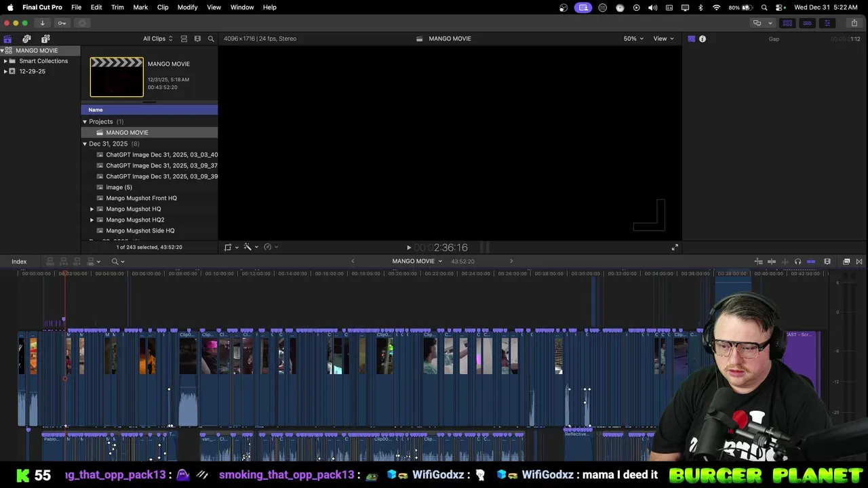
Task: Toggle the inspector panel visibility button
Action: [827, 23]
